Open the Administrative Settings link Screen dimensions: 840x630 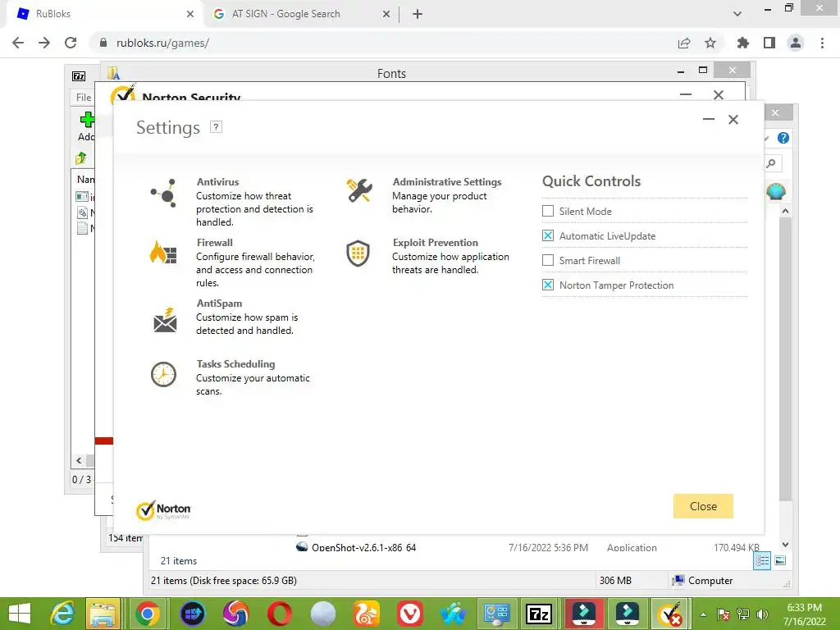(x=447, y=181)
